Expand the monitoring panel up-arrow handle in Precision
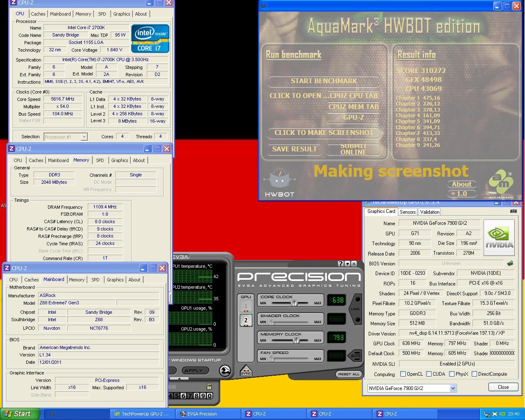The image size is (525, 420). (x=180, y=378)
